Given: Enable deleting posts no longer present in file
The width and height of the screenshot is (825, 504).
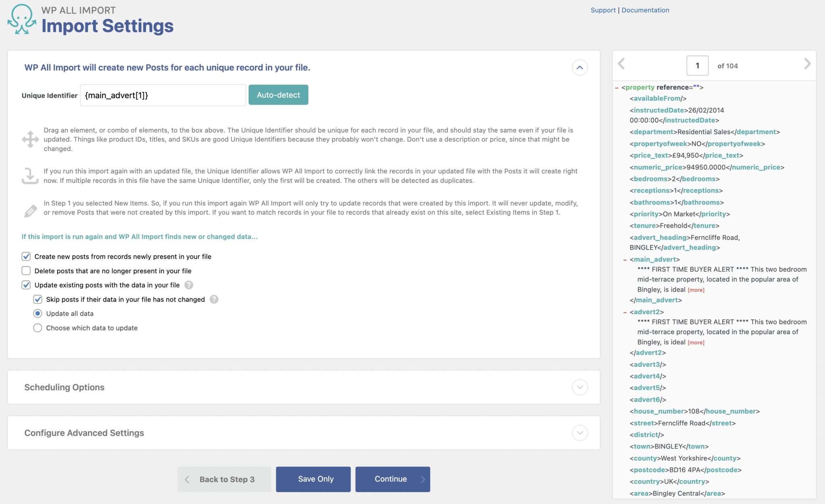Looking at the screenshot, I should pyautogui.click(x=26, y=271).
